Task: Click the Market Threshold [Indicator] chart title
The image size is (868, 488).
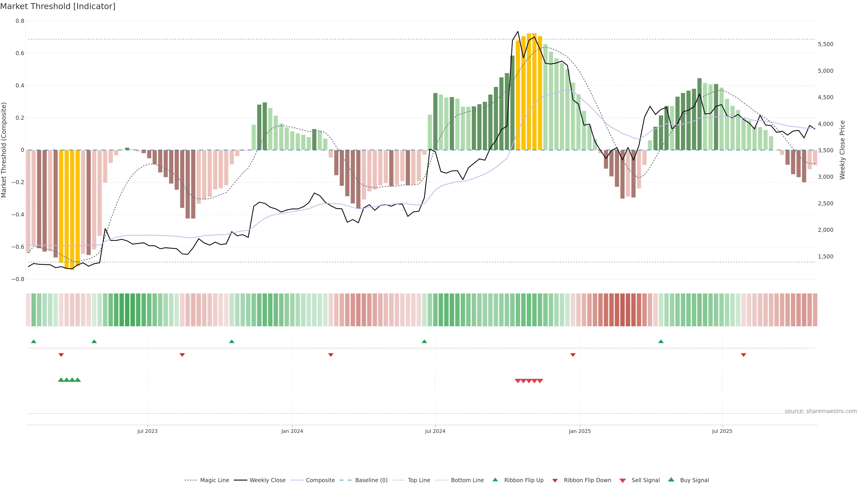Action: click(x=58, y=6)
